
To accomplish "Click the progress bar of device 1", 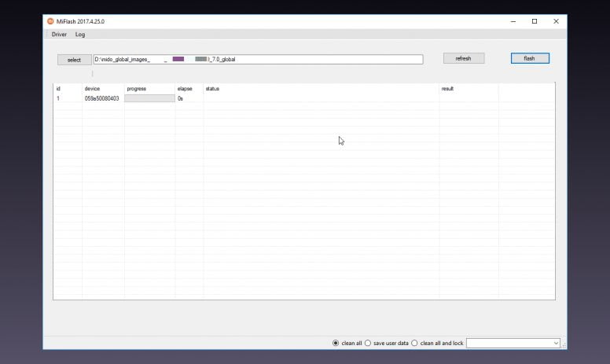I will pos(149,98).
